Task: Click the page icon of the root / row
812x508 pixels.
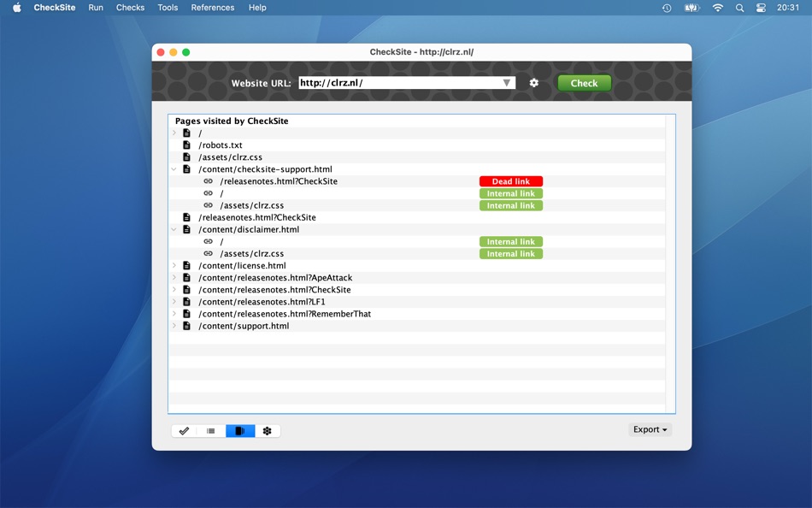Action: pos(186,133)
